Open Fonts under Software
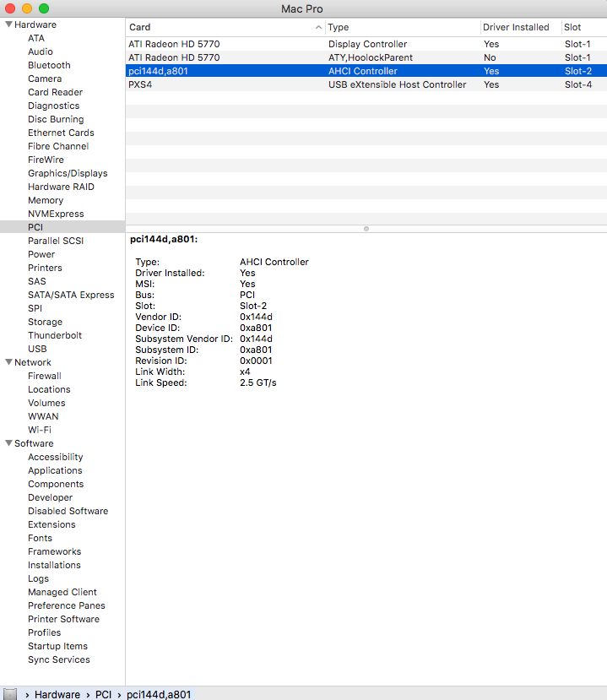The height and width of the screenshot is (700, 607). 40,538
